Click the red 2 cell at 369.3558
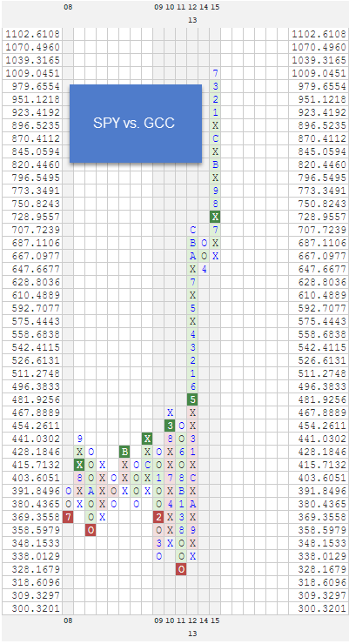Image resolution: width=349 pixels, height=644 pixels. [158, 517]
